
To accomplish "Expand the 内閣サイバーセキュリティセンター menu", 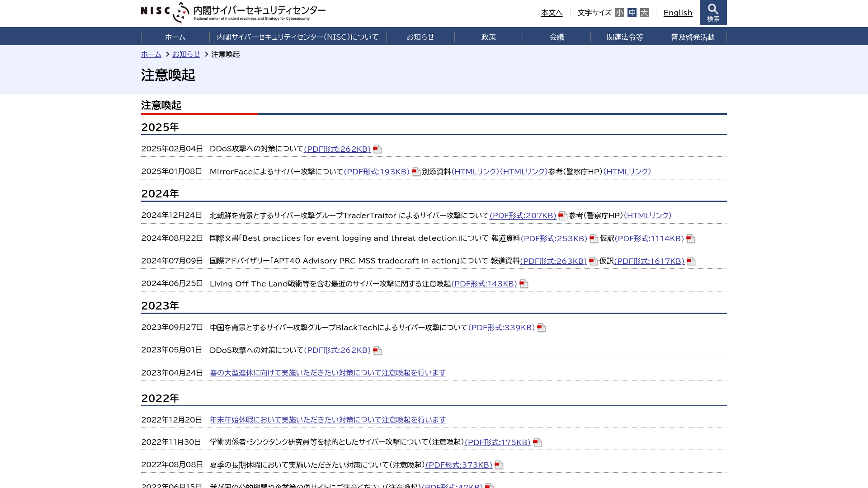I will click(297, 37).
